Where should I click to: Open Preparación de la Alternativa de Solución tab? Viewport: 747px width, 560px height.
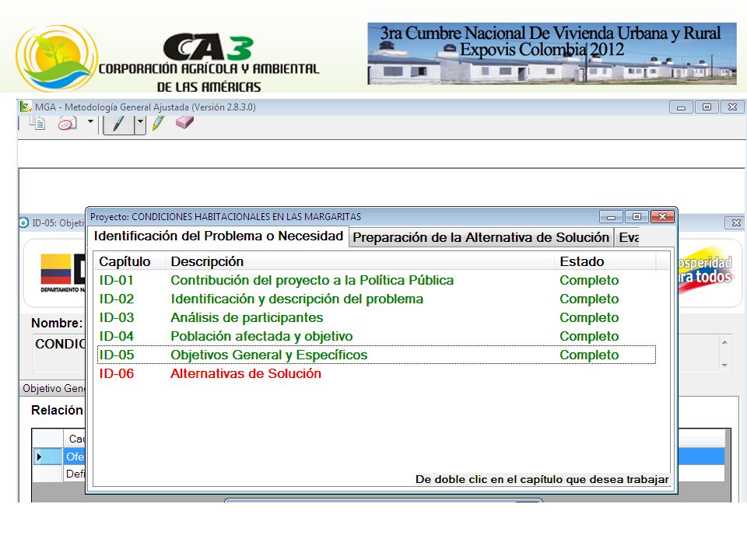tap(481, 238)
